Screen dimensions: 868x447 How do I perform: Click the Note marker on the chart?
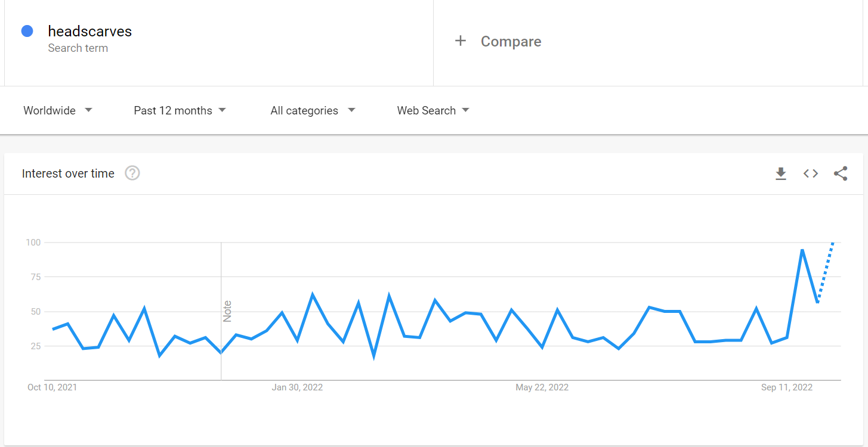(x=227, y=312)
